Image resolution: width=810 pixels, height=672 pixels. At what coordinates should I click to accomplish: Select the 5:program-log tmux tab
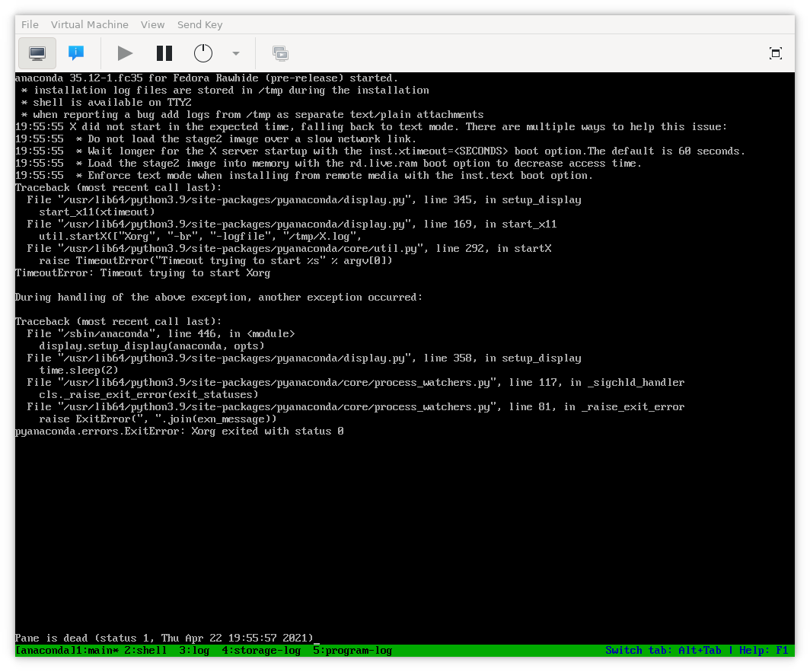(352, 650)
